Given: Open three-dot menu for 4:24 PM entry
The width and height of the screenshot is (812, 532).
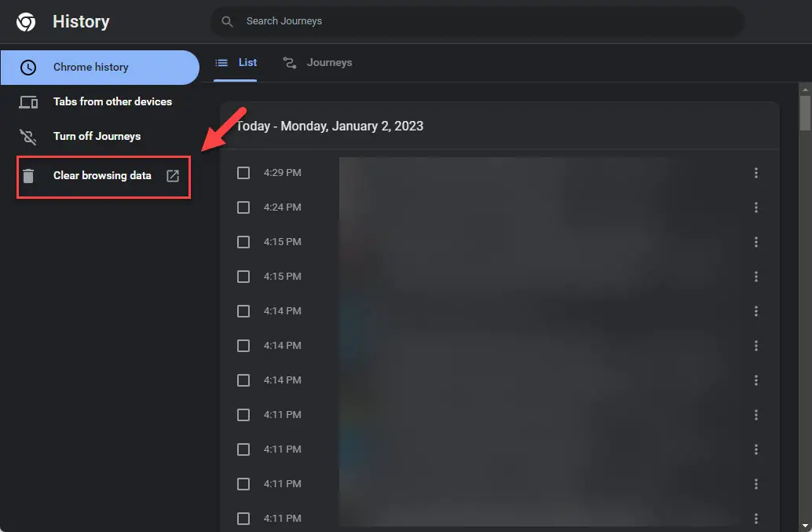Looking at the screenshot, I should (x=756, y=207).
